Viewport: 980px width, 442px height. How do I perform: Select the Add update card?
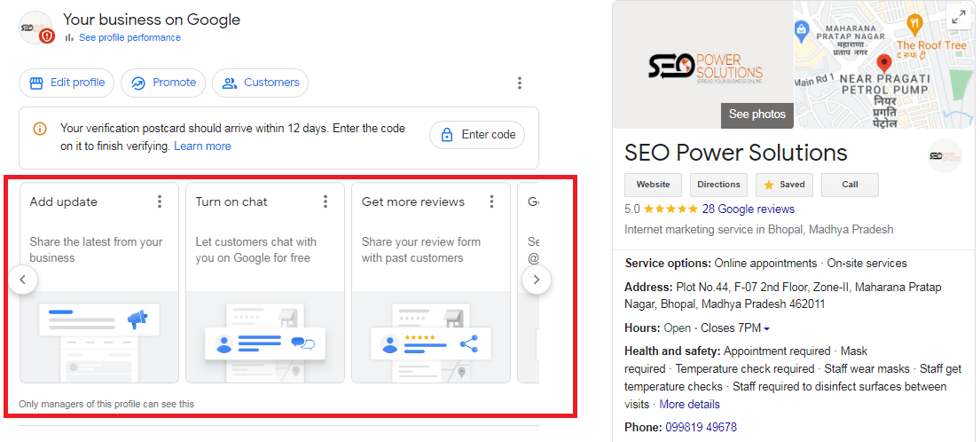98,282
